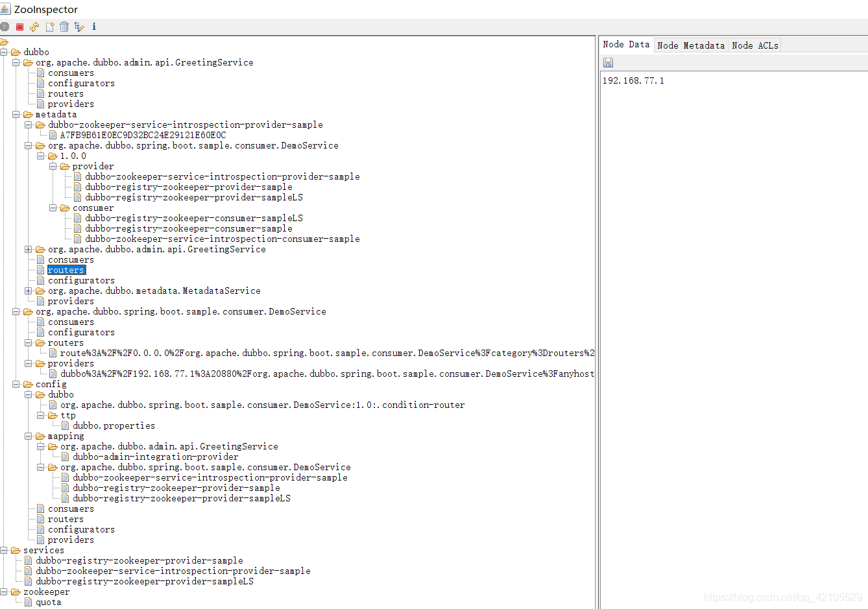Select the quota node under zookeeper
The height and width of the screenshot is (609, 868).
(49, 602)
